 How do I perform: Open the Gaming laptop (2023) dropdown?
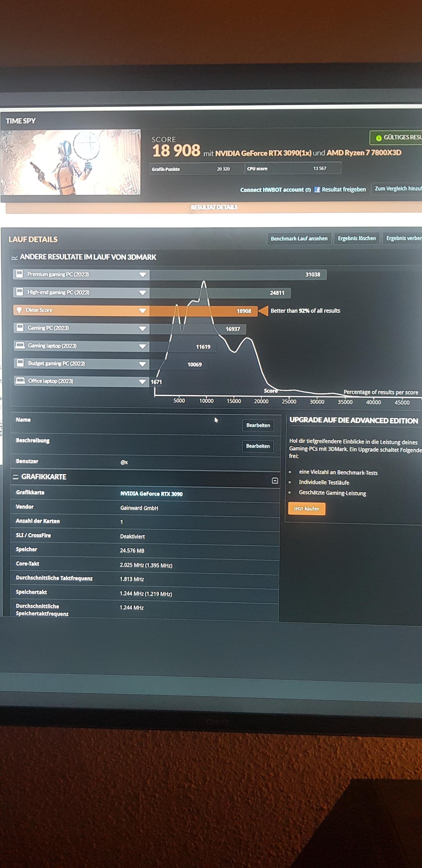point(143,346)
